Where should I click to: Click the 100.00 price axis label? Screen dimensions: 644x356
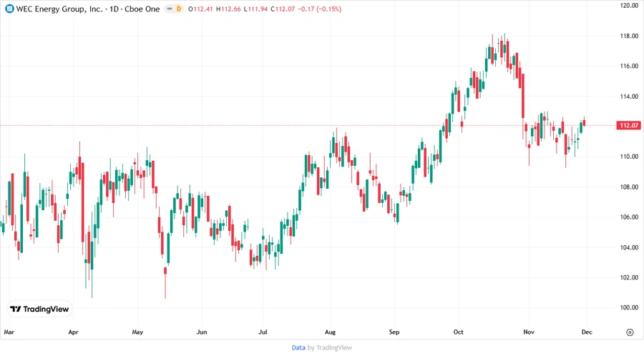coord(629,307)
